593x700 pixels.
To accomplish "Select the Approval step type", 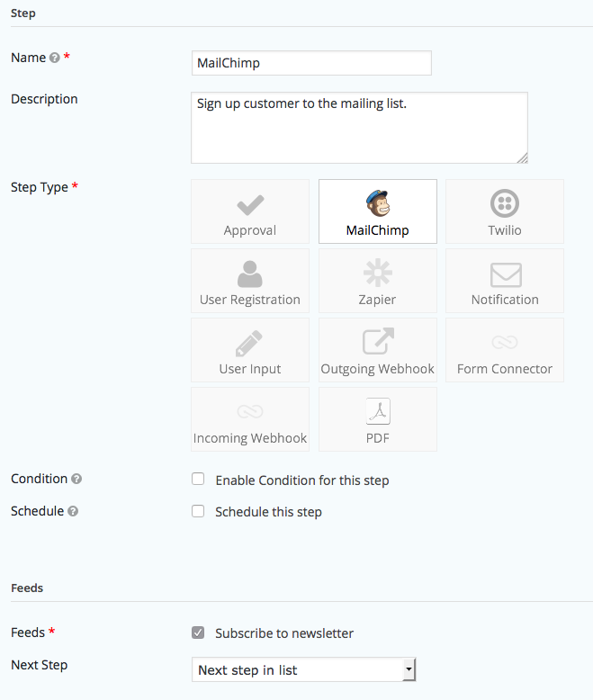I will [x=250, y=211].
